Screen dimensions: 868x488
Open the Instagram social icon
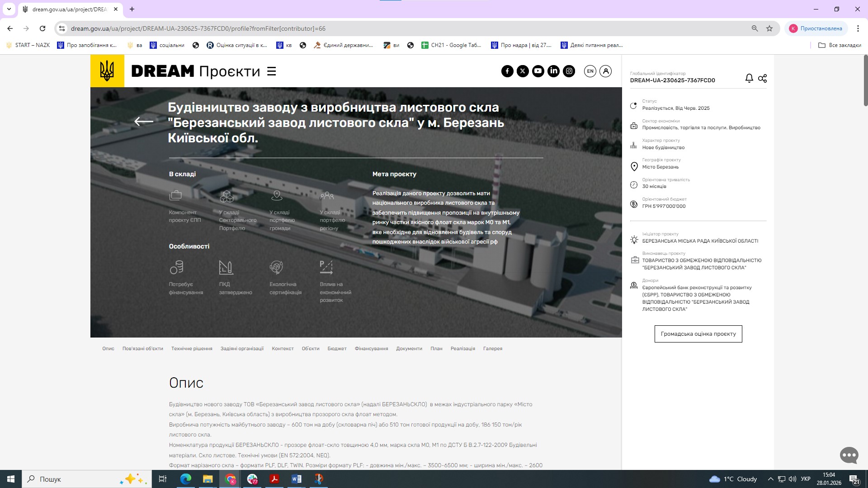pos(569,71)
